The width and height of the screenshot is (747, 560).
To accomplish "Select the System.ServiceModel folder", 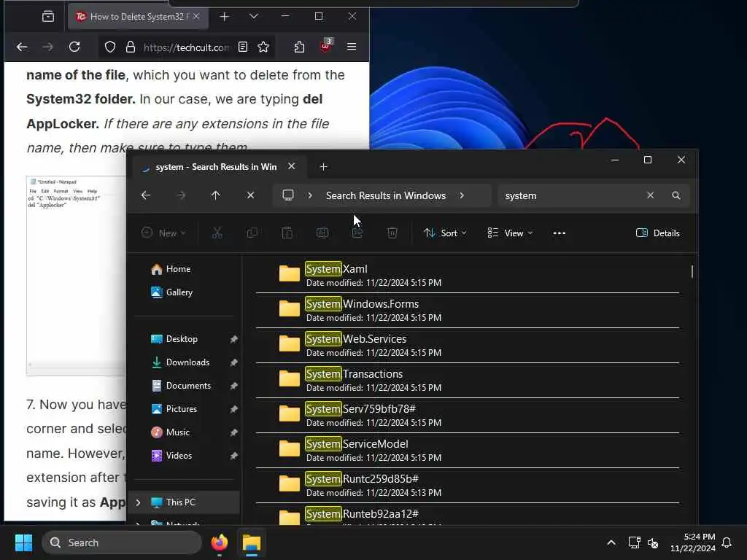I will 467,451.
